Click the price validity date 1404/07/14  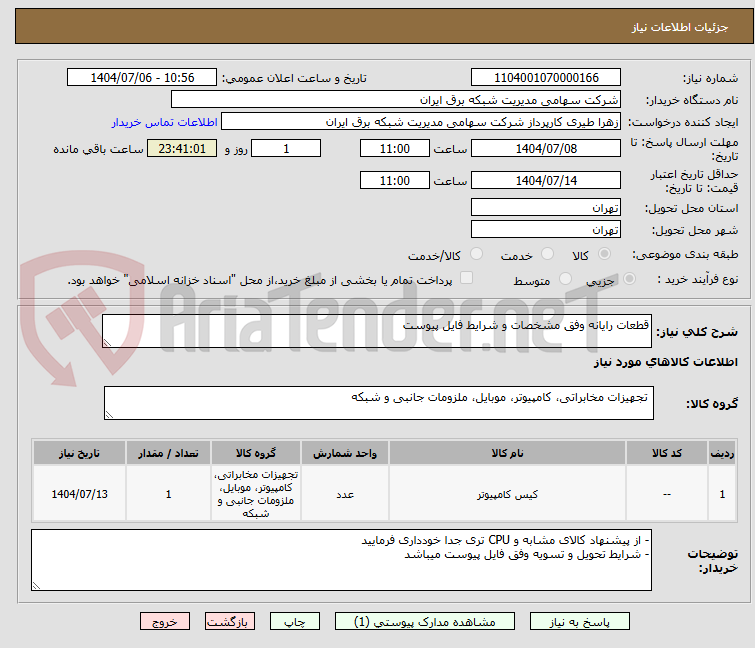(546, 180)
